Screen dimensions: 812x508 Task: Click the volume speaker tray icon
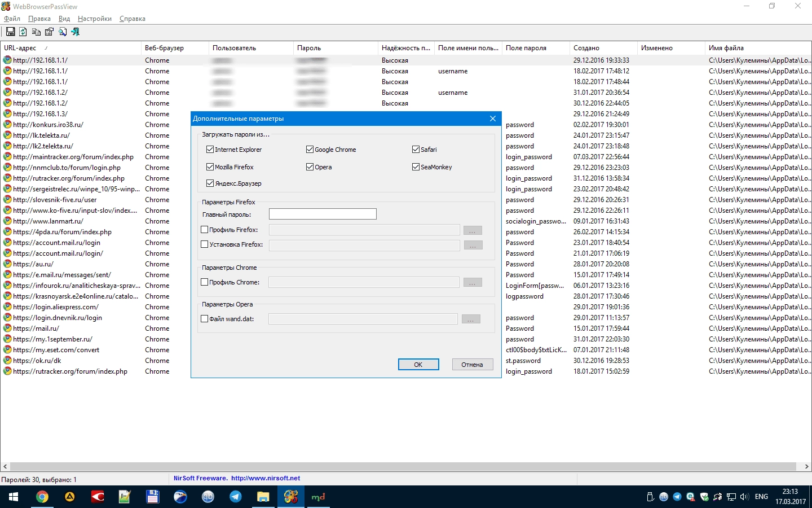point(744,497)
